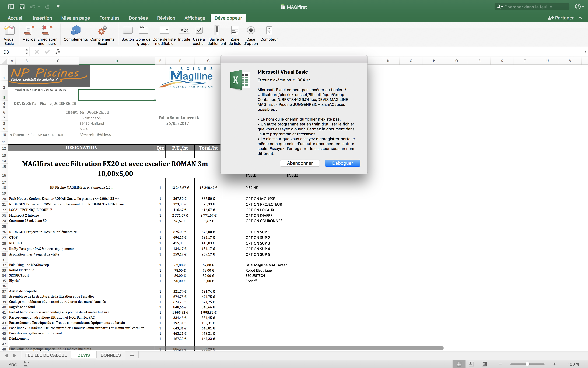
Task: Open the Compléments add-ins
Action: (76, 33)
